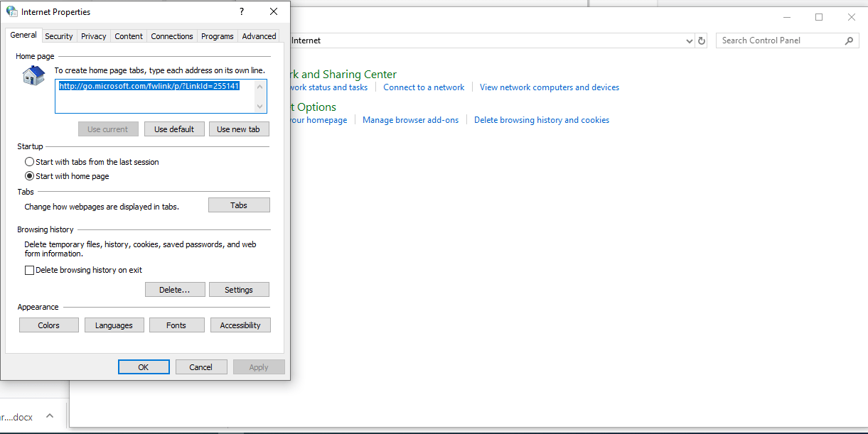Open the Advanced tab
The width and height of the screenshot is (868, 434).
(259, 36)
